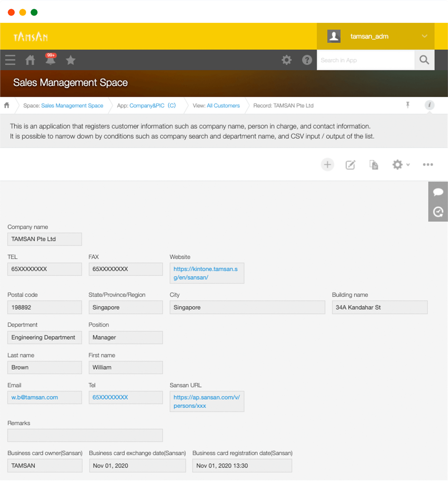
Task: Open the comments speech bubble panel
Action: tap(438, 192)
